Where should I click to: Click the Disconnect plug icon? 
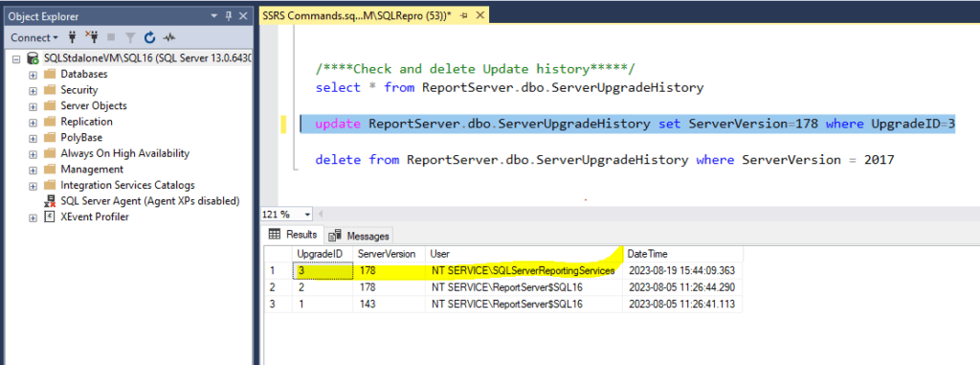[x=92, y=37]
